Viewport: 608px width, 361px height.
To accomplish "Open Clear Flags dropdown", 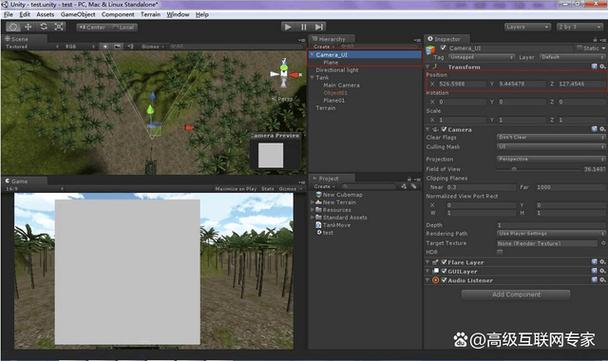I will point(551,137).
